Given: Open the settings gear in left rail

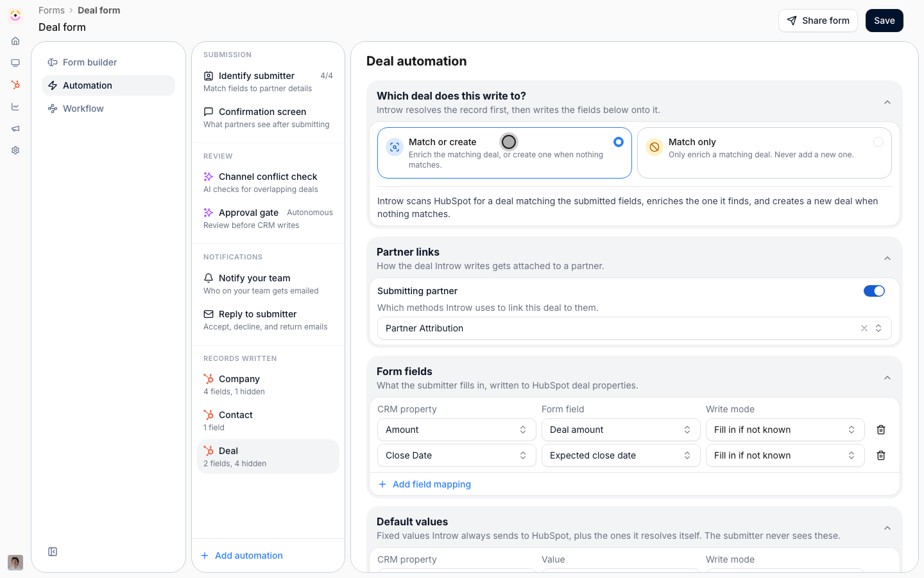Looking at the screenshot, I should tap(15, 150).
